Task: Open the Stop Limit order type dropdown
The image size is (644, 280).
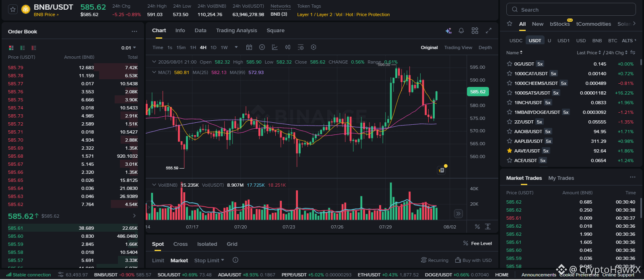Action: (209, 260)
